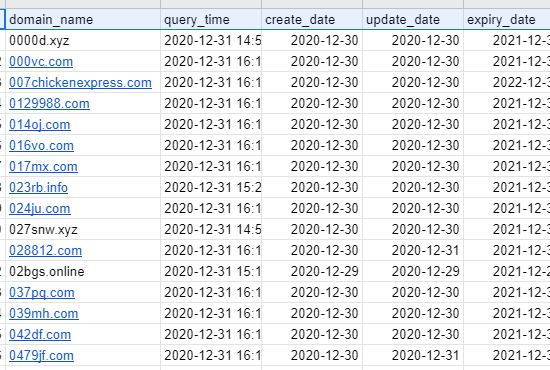Open the 017mx.com hyperlink

click(x=43, y=167)
